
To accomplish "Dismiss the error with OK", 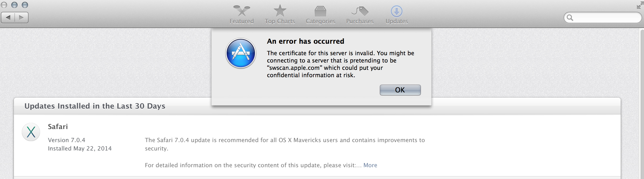I will click(x=400, y=90).
